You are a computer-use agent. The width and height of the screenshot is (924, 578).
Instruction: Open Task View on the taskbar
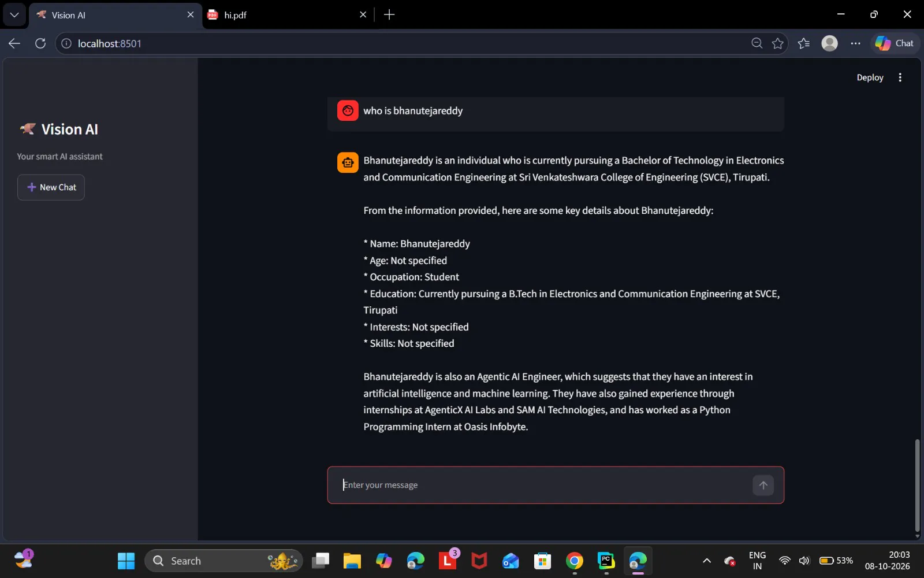point(321,561)
